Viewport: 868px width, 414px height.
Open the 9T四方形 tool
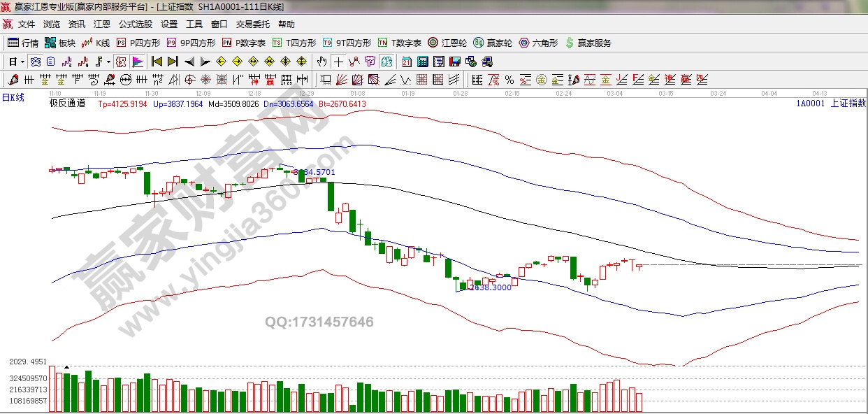[347, 43]
